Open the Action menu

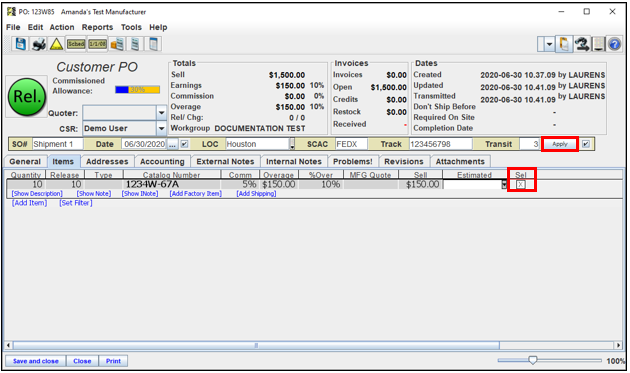(62, 27)
